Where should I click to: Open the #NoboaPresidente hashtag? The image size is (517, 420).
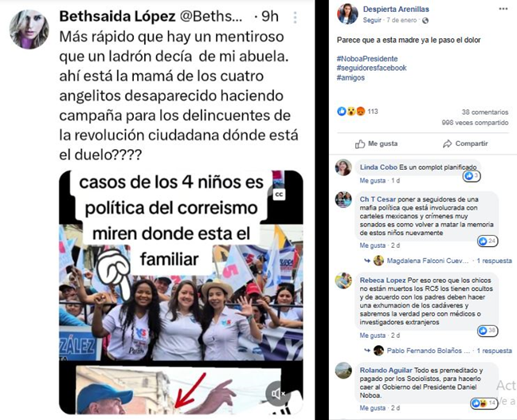point(367,59)
